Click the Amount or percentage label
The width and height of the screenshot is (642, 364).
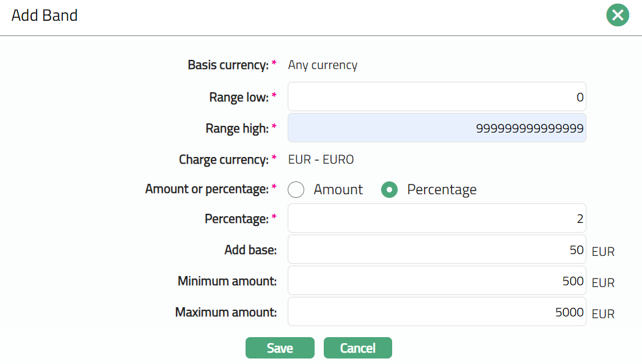coord(206,189)
